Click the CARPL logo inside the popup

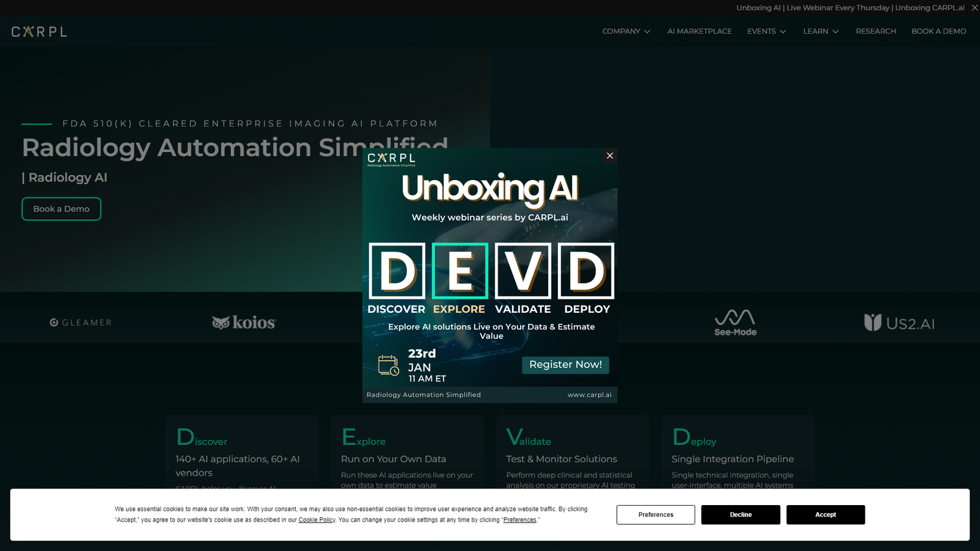pos(391,159)
